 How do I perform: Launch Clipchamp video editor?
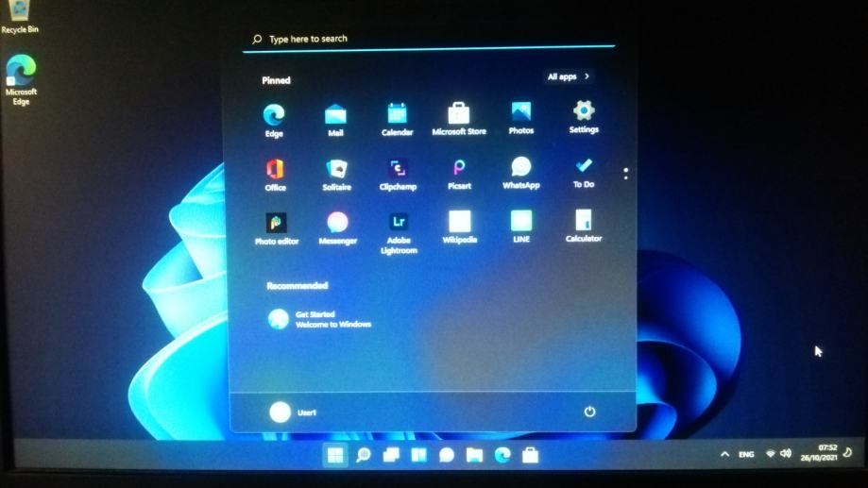pyautogui.click(x=398, y=174)
